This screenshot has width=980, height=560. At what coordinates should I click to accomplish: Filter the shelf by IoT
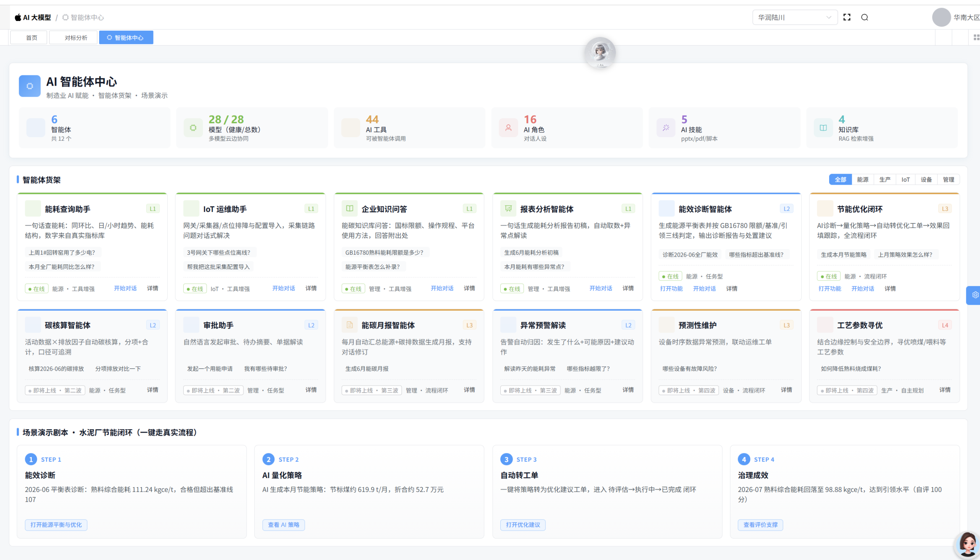(905, 180)
